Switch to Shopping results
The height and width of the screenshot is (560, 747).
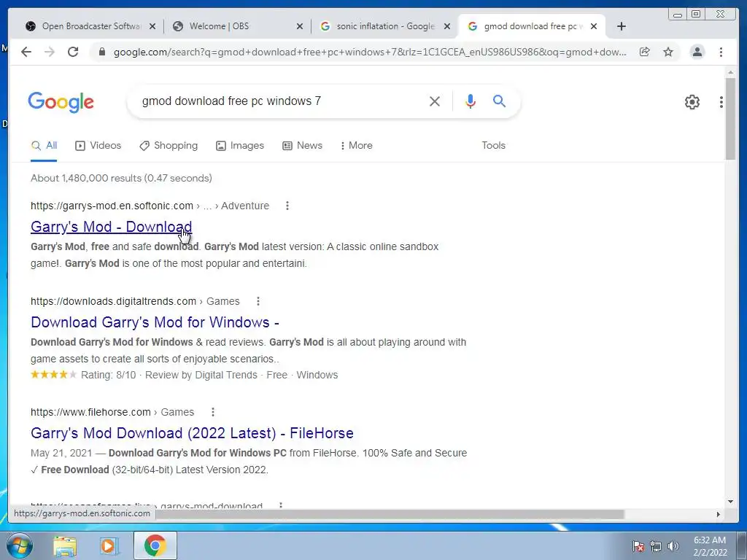(169, 146)
